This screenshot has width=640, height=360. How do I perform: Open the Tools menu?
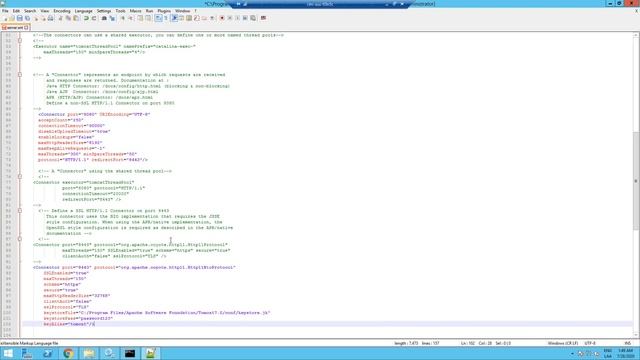tap(120, 11)
